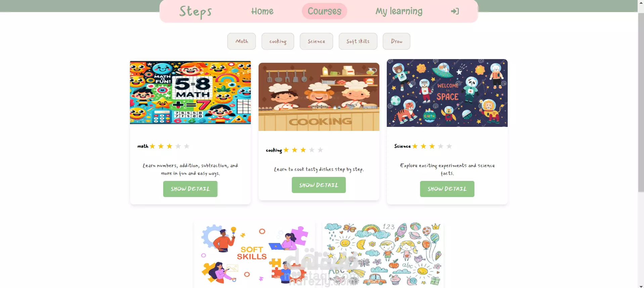This screenshot has width=644, height=288.
Task: Go to the Home page tab
Action: [x=262, y=11]
